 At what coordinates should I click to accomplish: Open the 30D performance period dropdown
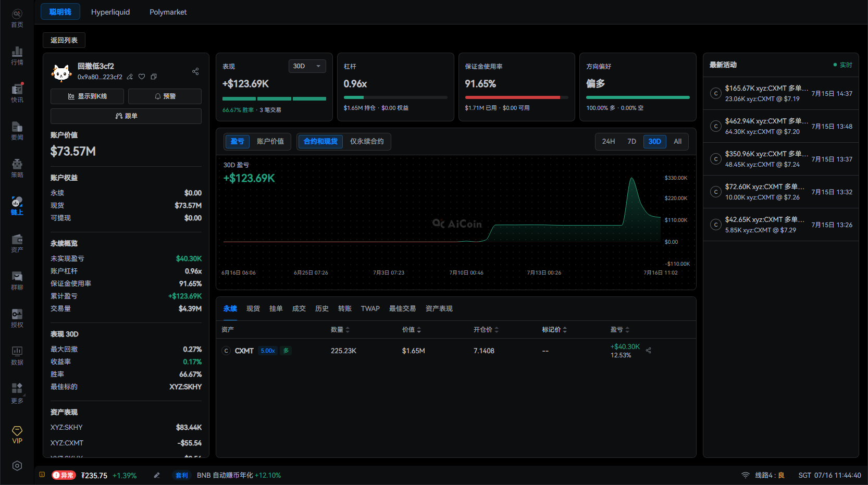coord(307,66)
